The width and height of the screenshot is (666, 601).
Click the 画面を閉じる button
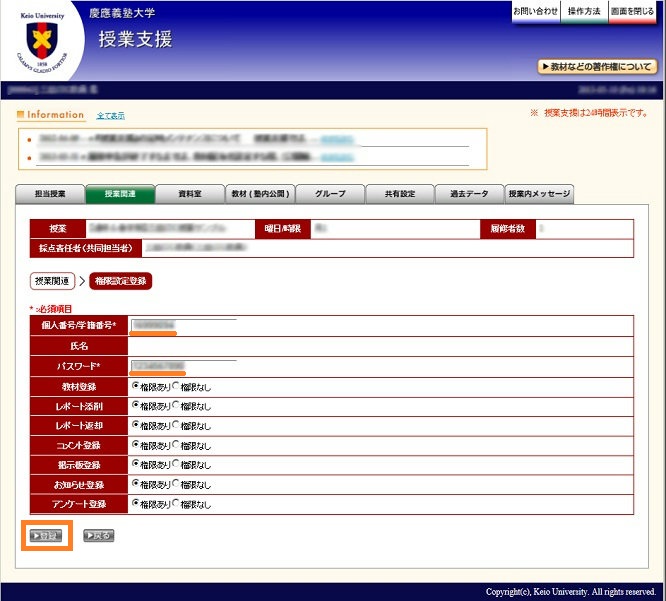634,11
